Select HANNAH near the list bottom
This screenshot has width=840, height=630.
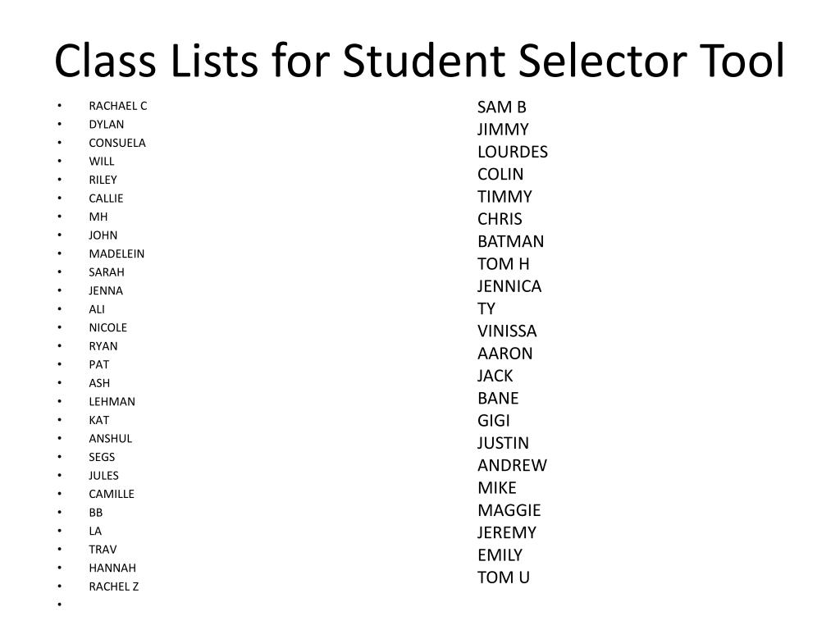[112, 568]
